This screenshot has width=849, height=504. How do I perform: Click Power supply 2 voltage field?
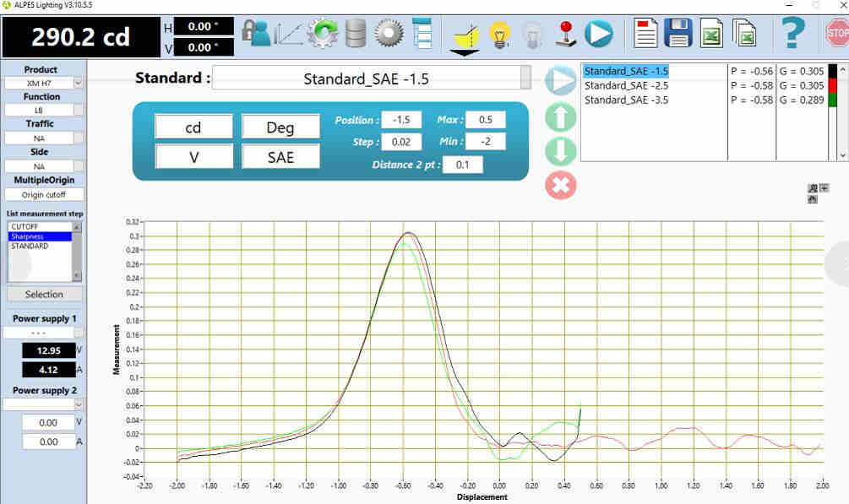[48, 422]
